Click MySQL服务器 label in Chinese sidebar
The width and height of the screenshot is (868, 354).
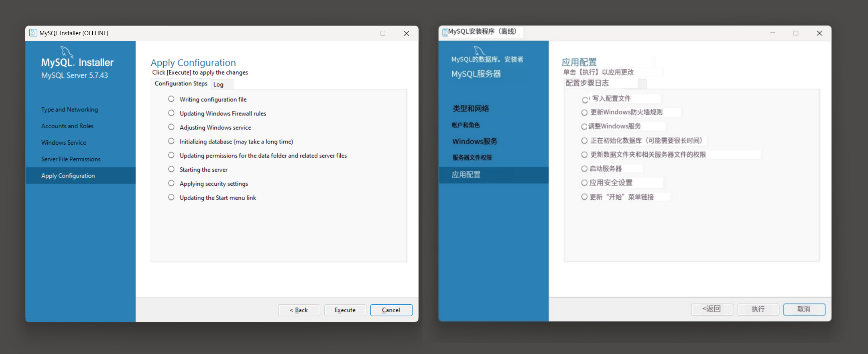476,74
